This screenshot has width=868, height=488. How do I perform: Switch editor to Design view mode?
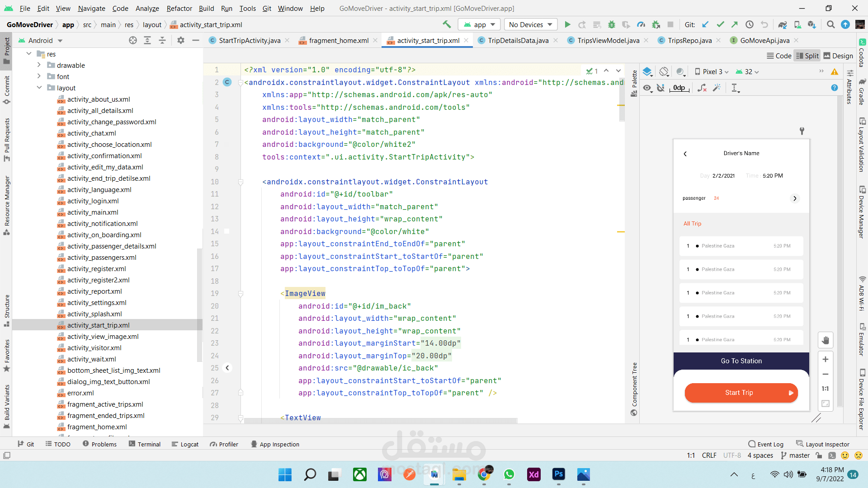pos(838,56)
